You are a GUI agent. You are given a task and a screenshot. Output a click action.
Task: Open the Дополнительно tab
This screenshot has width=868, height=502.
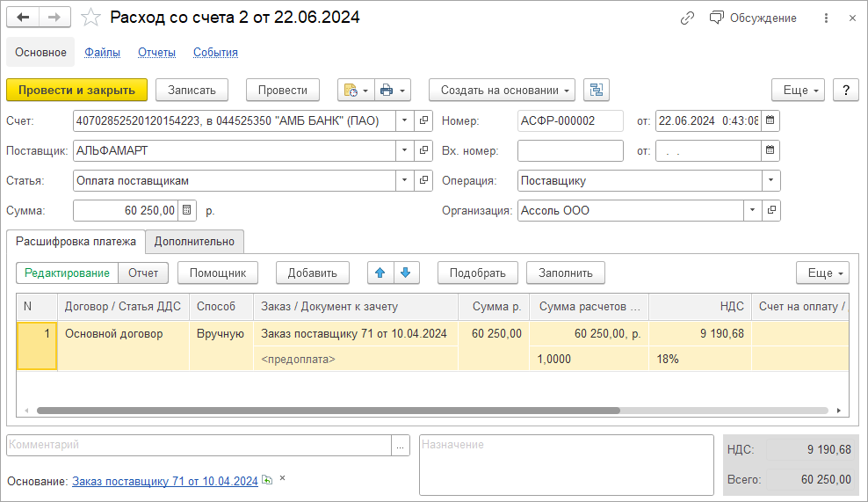[x=194, y=241]
